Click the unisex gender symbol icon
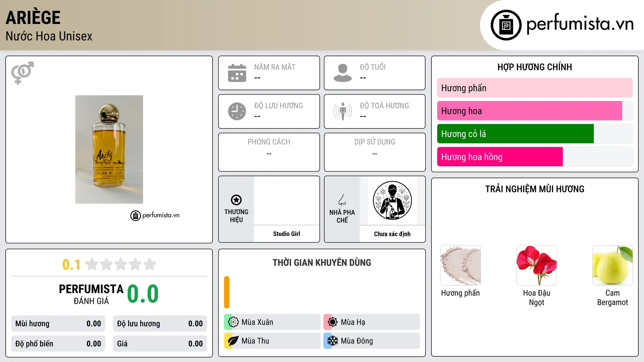This screenshot has height=362, width=644. tap(22, 73)
